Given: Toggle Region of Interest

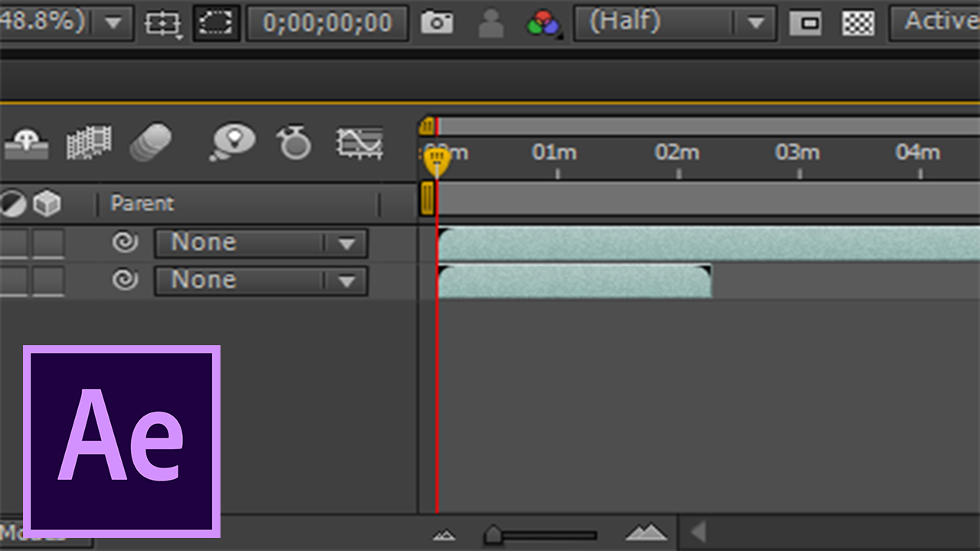Looking at the screenshot, I should pos(217,23).
